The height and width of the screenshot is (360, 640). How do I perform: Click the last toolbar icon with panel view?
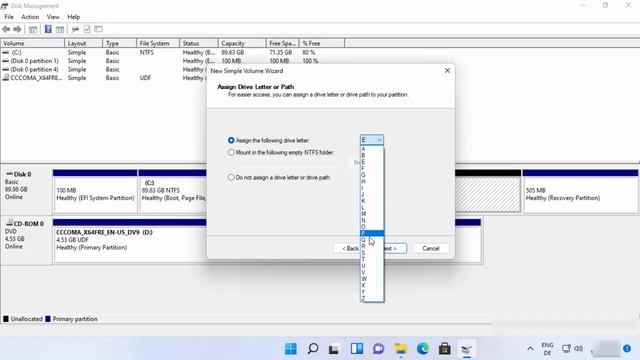(98, 29)
